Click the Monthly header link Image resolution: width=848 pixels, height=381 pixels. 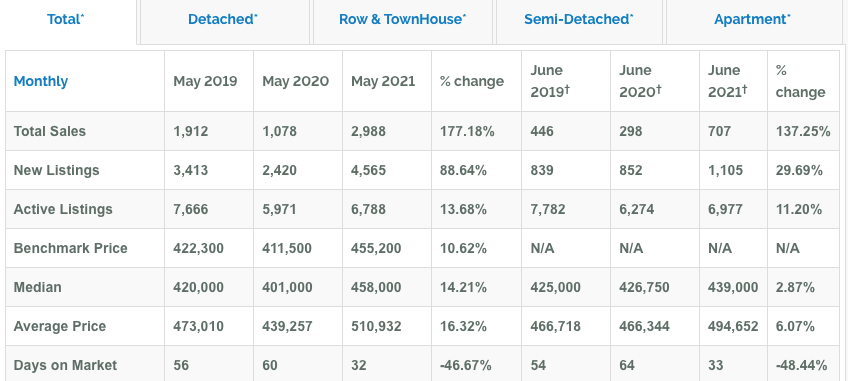[x=41, y=82]
